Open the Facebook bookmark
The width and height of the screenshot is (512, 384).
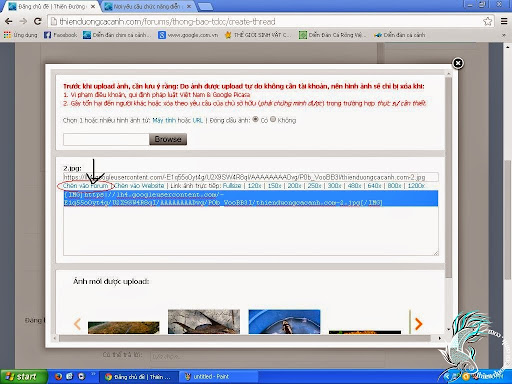pyautogui.click(x=60, y=35)
